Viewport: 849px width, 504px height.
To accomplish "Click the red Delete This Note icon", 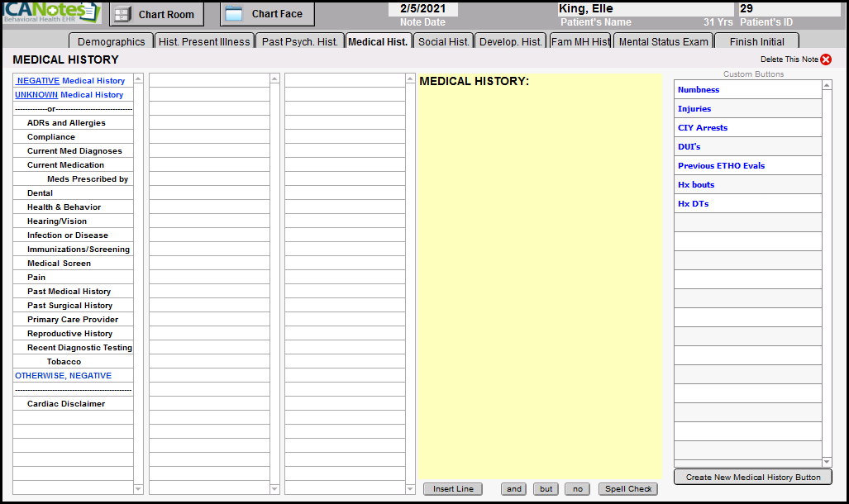I will (825, 59).
